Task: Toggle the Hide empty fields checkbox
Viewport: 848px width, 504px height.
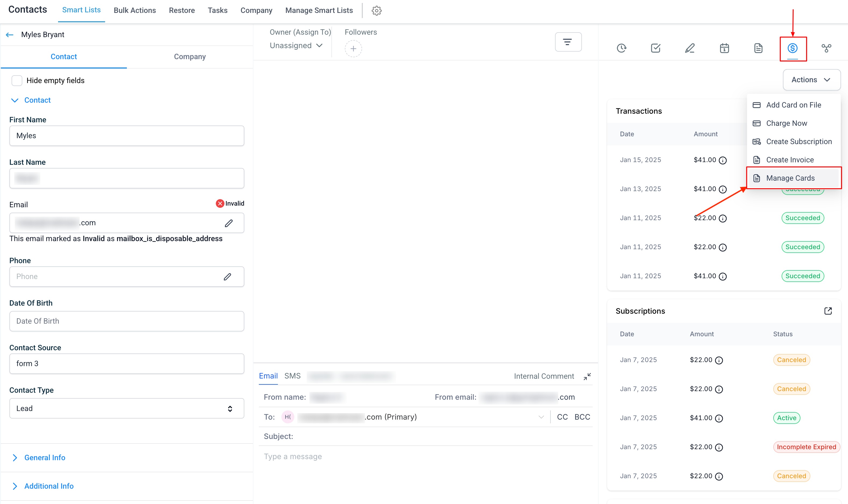Action: tap(17, 80)
